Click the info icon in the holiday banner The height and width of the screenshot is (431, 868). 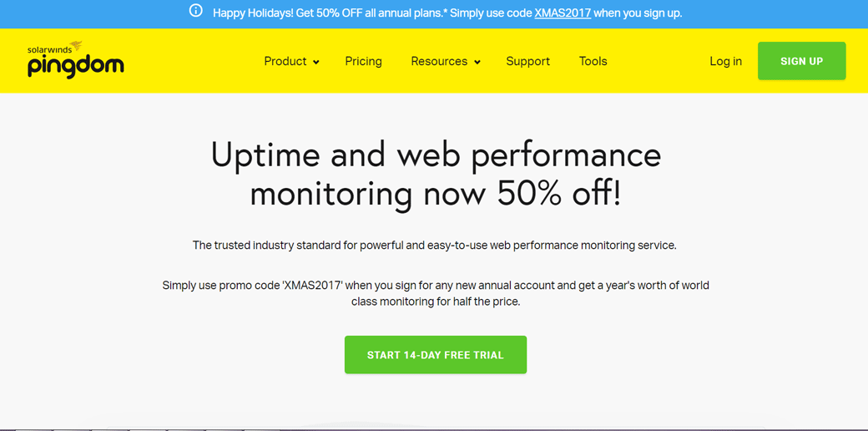click(196, 11)
